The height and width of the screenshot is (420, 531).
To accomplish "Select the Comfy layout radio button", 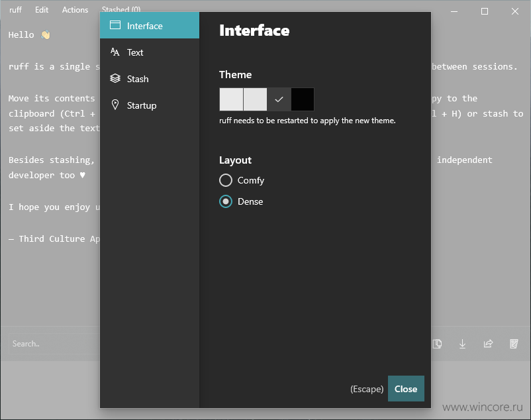I will point(226,180).
